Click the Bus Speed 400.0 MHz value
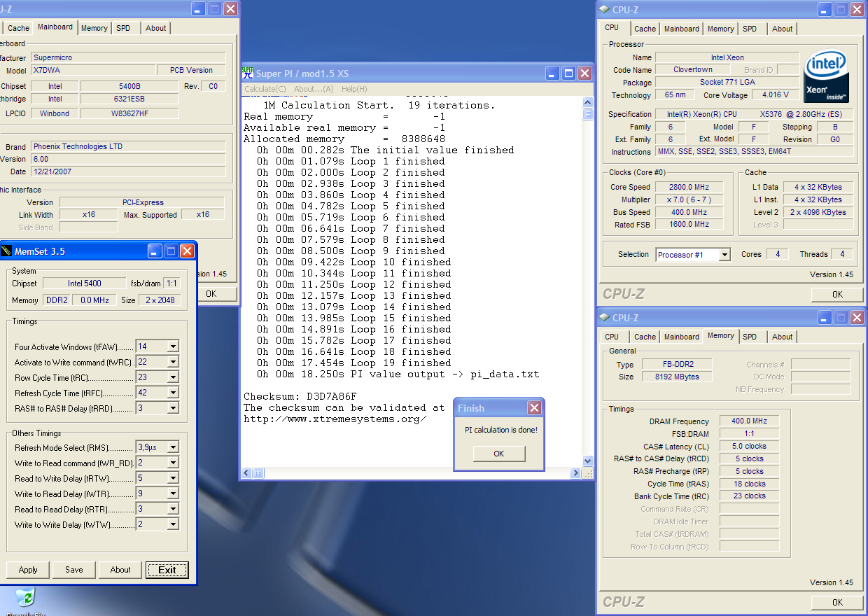This screenshot has height=616, width=868. click(x=689, y=213)
